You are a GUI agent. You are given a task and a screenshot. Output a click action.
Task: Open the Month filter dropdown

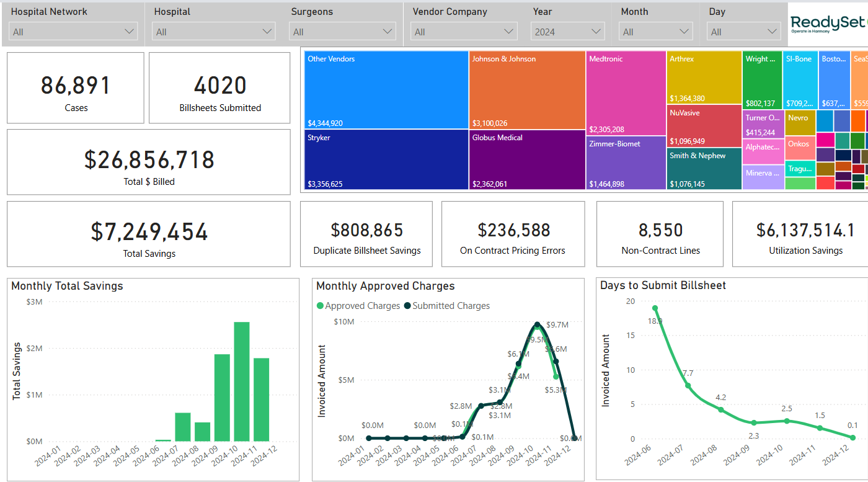[x=656, y=32]
